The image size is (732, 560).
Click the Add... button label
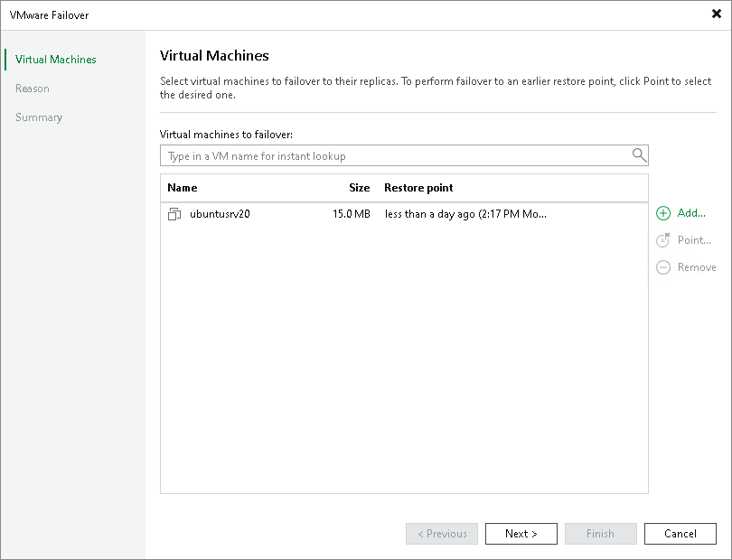point(691,213)
